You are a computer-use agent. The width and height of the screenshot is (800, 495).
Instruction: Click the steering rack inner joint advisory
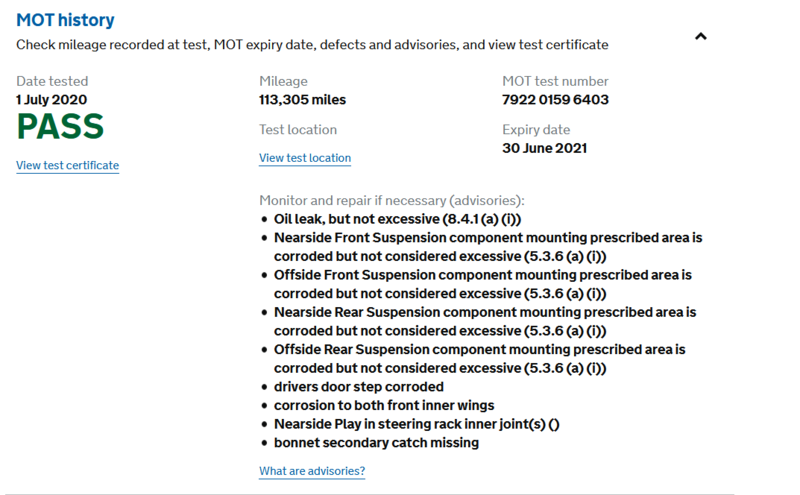pos(416,424)
